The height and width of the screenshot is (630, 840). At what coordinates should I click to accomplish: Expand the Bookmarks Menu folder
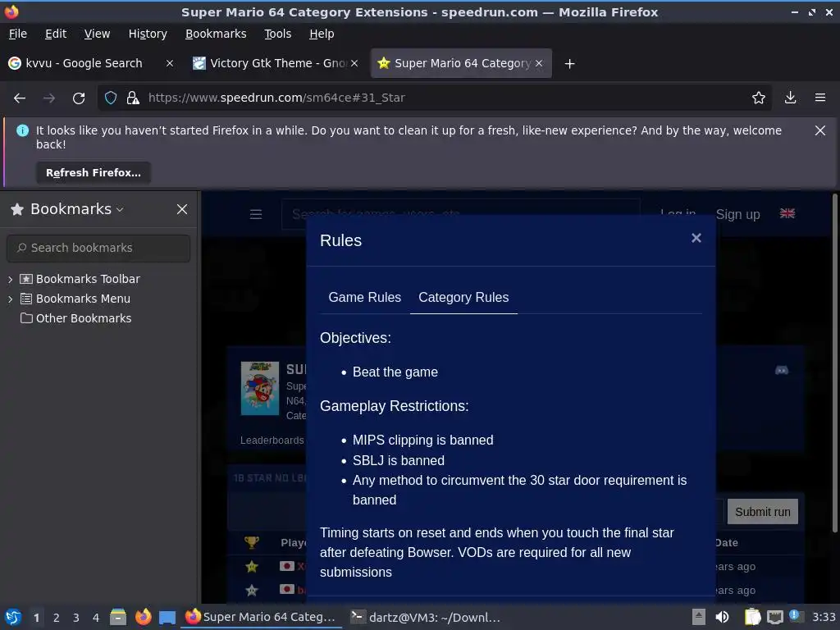click(10, 299)
